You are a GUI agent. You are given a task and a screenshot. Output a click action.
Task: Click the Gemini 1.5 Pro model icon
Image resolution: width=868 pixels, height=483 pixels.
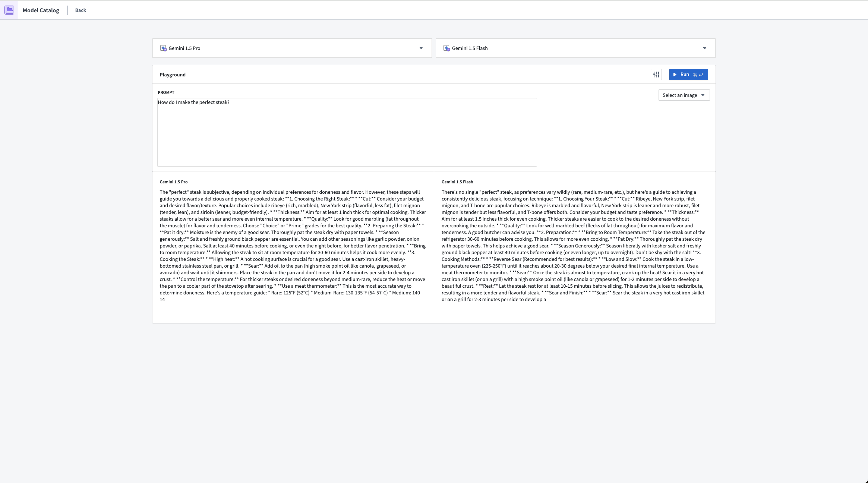coord(163,48)
